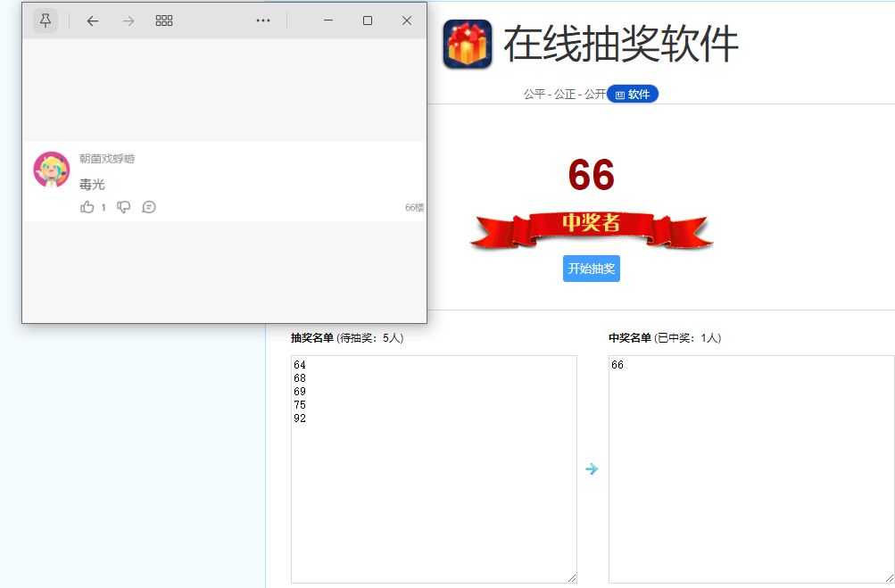Go forward in the comment window
The image size is (895, 588).
coord(128,21)
